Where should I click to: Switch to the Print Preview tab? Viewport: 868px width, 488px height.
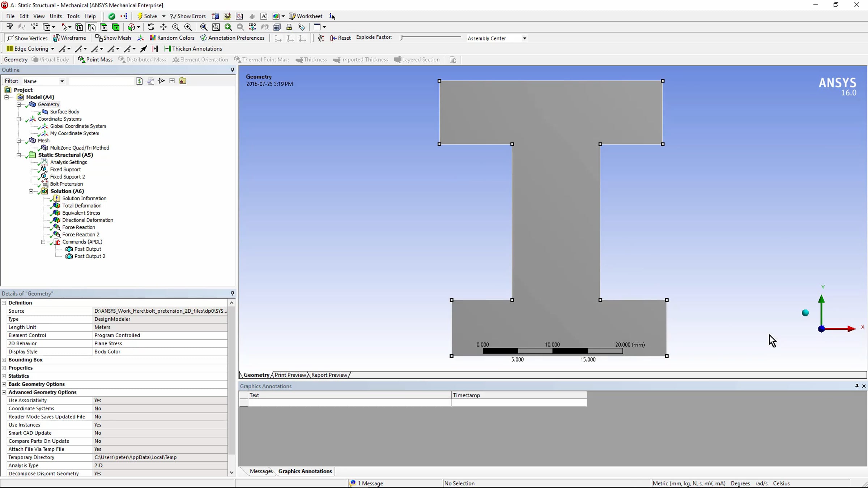click(290, 375)
